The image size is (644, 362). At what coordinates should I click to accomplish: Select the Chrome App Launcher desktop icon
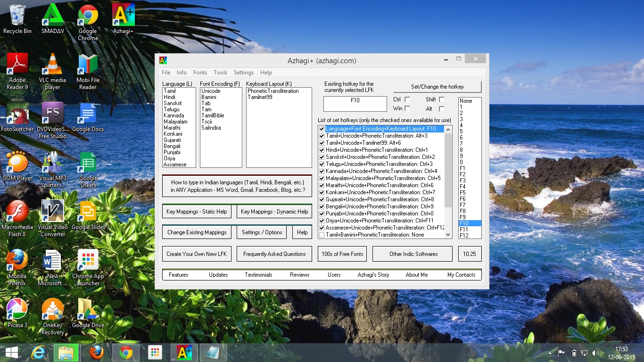click(88, 268)
